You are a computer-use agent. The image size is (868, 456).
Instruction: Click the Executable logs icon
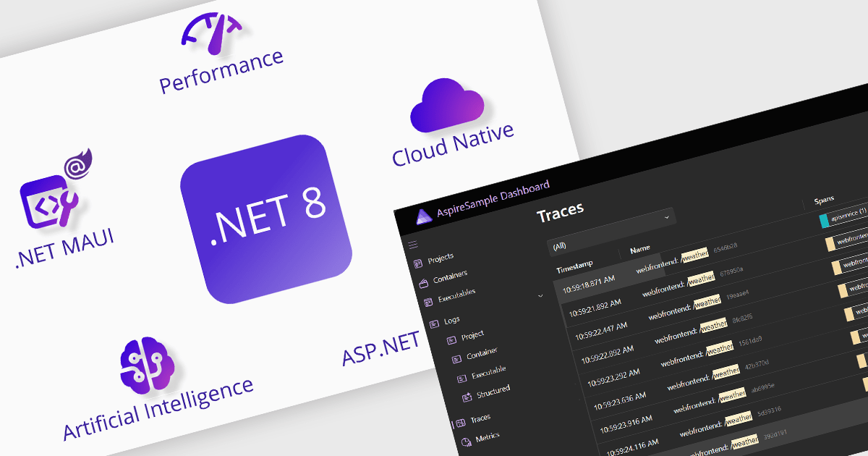(461, 378)
